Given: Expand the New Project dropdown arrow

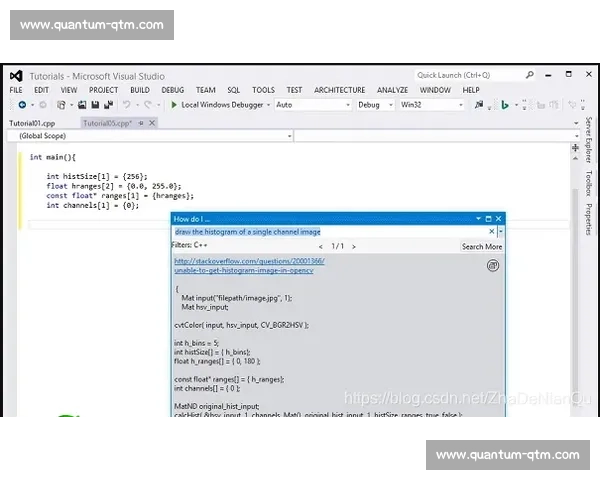Looking at the screenshot, I should (x=72, y=105).
